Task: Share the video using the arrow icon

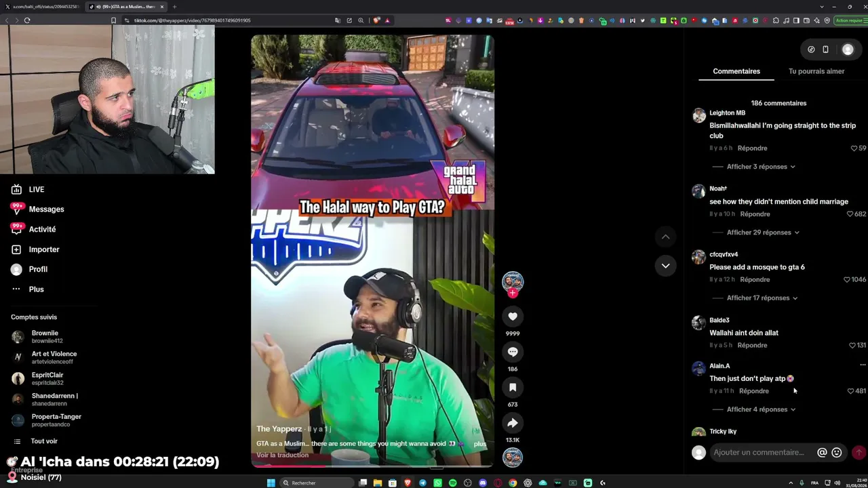Action: coord(513,423)
